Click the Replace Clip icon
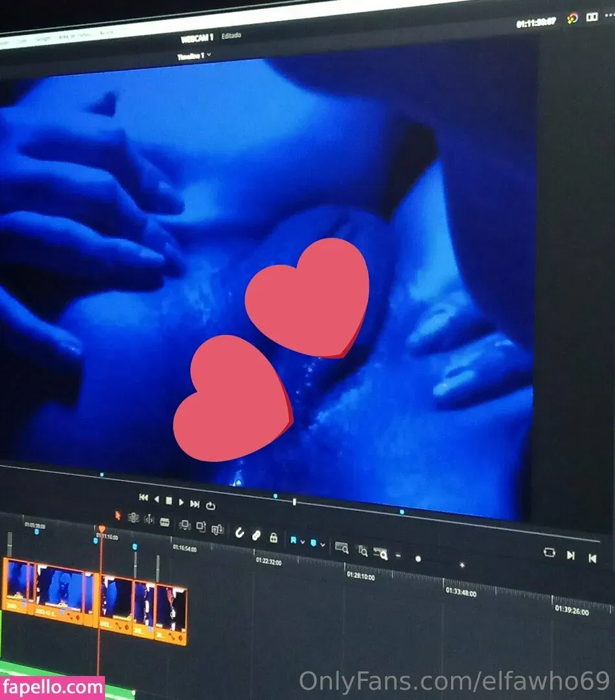Image resolution: width=615 pixels, height=700 pixels. pos(217,529)
